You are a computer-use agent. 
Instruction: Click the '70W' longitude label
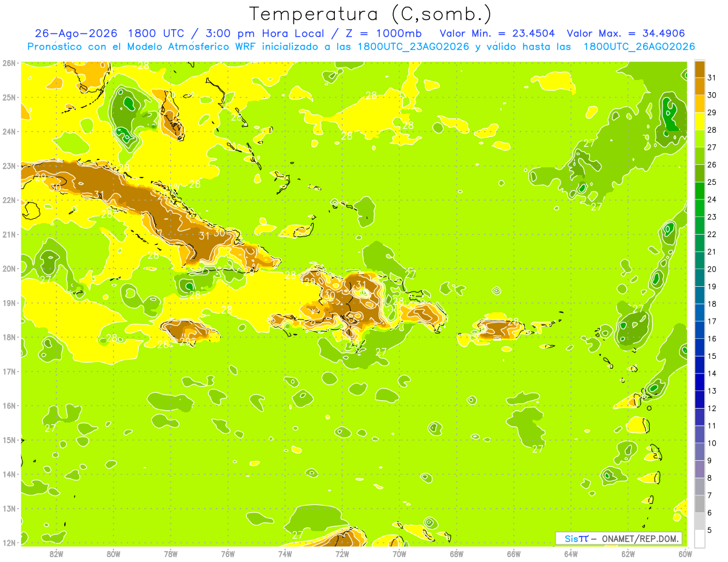pos(399,553)
